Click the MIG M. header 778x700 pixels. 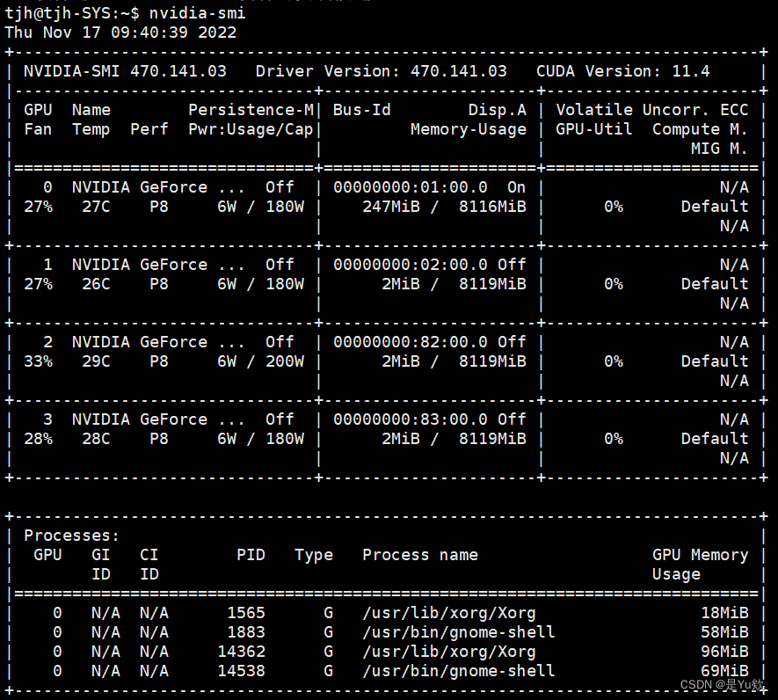point(719,149)
